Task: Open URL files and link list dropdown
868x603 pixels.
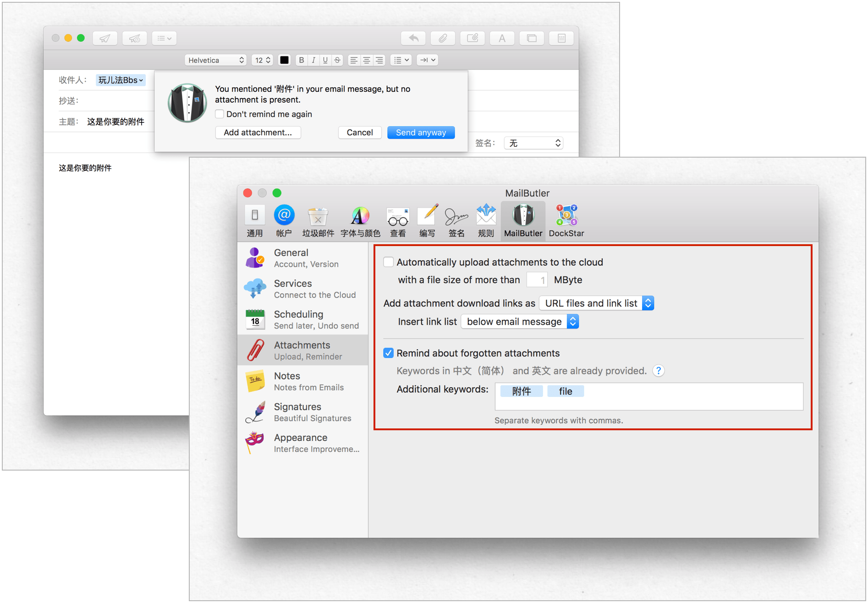Action: 597,303
